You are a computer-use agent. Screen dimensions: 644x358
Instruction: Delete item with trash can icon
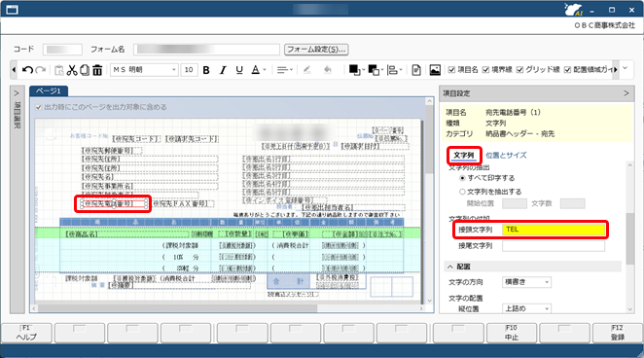97,70
